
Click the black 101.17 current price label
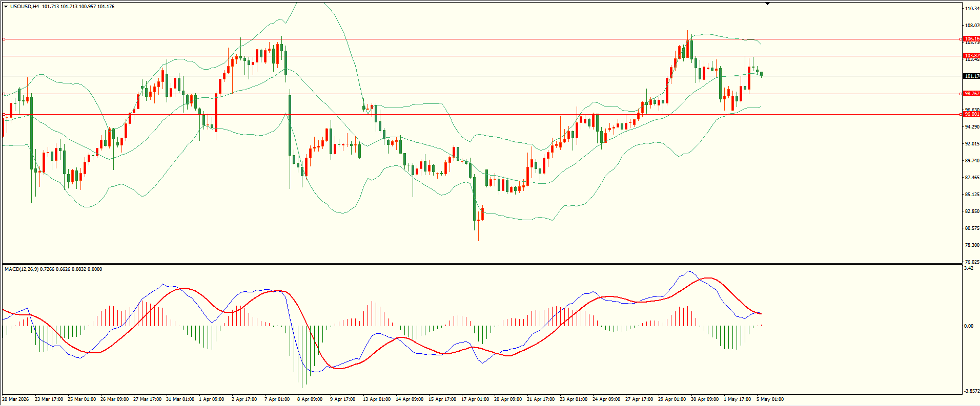click(972, 76)
